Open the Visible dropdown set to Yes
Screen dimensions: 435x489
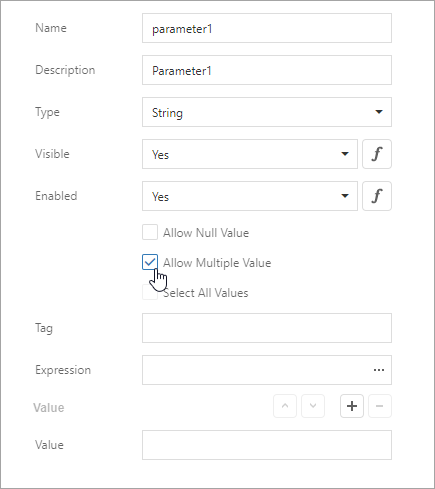[x=250, y=154]
